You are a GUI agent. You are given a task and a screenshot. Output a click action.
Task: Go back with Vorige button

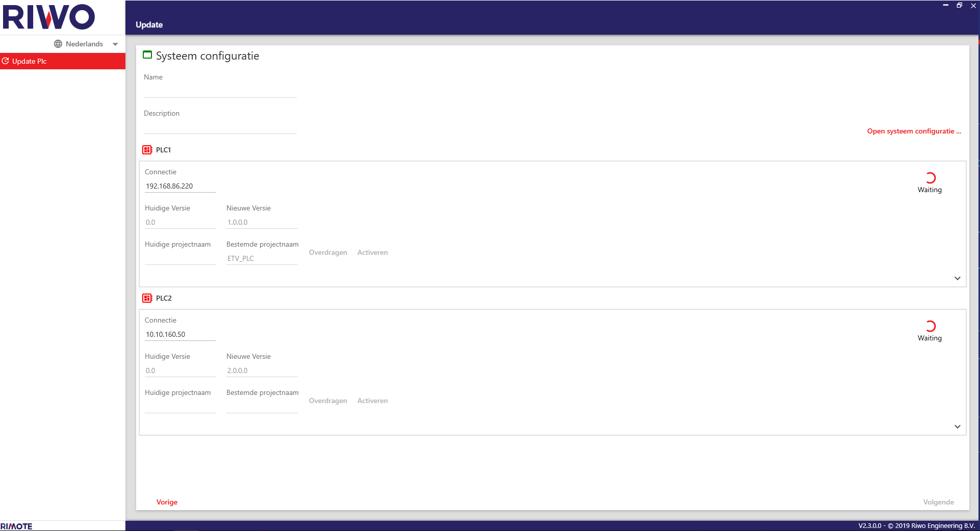pyautogui.click(x=167, y=502)
